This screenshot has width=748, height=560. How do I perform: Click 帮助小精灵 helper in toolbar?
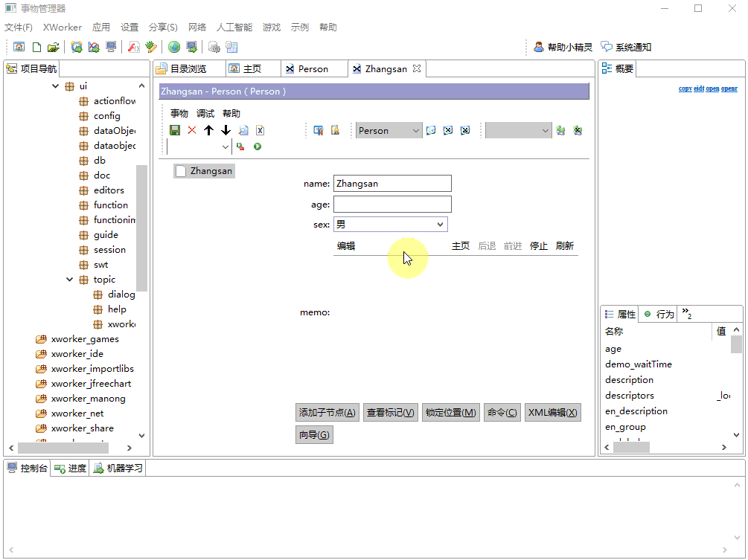click(x=563, y=47)
